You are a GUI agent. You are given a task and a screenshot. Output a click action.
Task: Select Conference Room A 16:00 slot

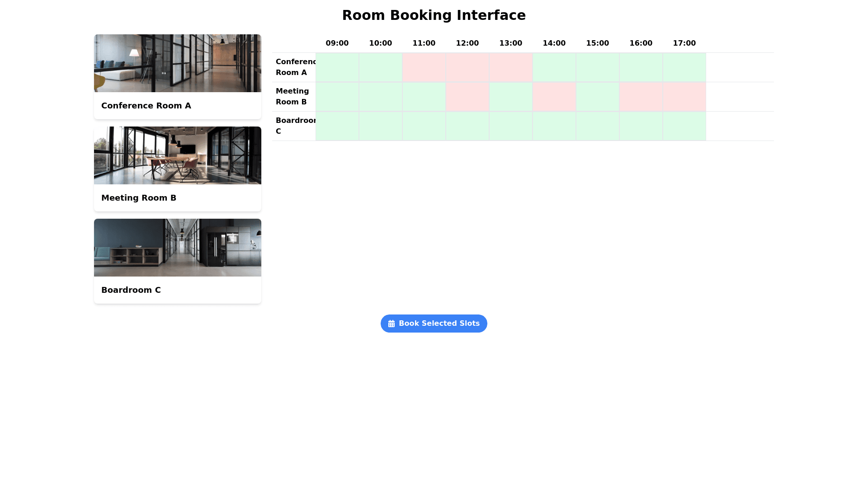641,67
